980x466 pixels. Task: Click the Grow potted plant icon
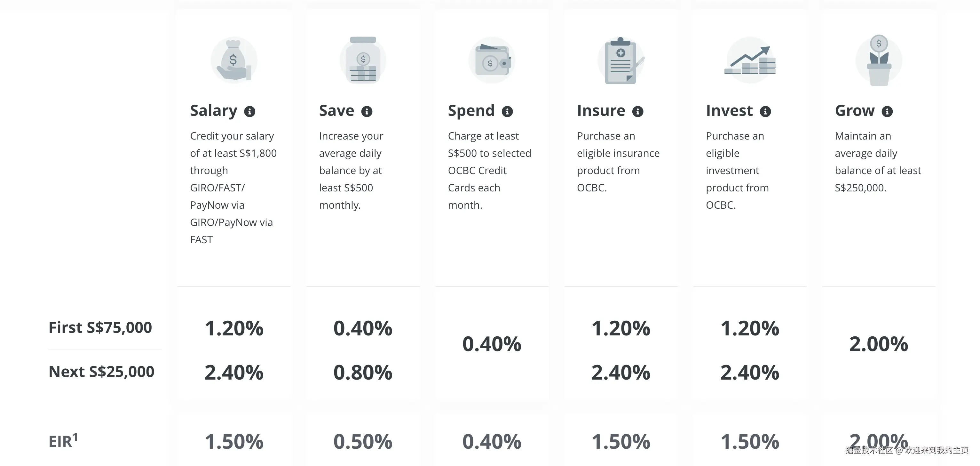(879, 61)
